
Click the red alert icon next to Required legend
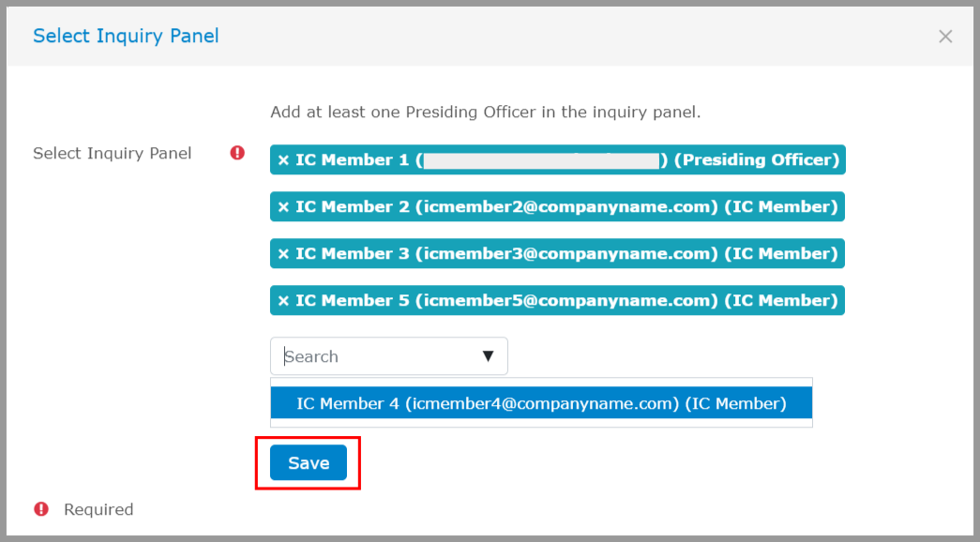(x=41, y=509)
